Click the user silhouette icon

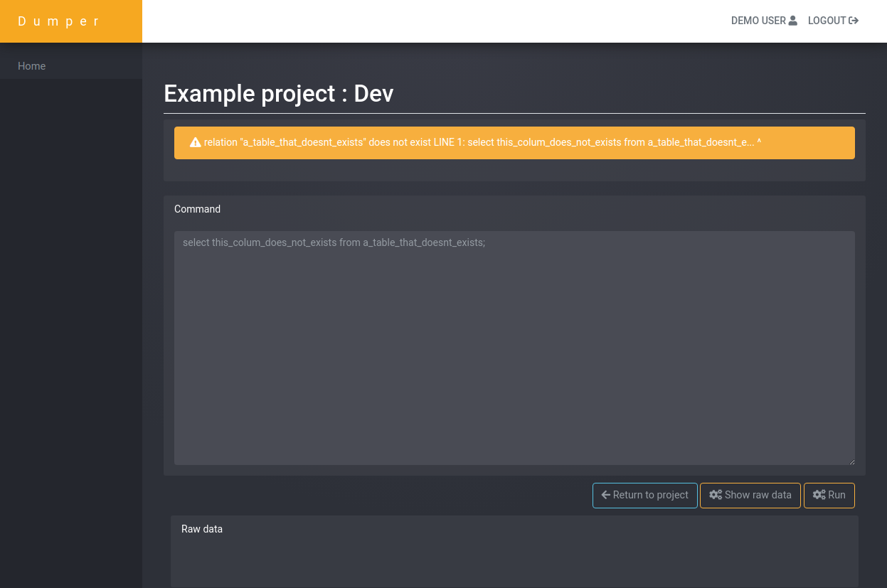point(792,21)
